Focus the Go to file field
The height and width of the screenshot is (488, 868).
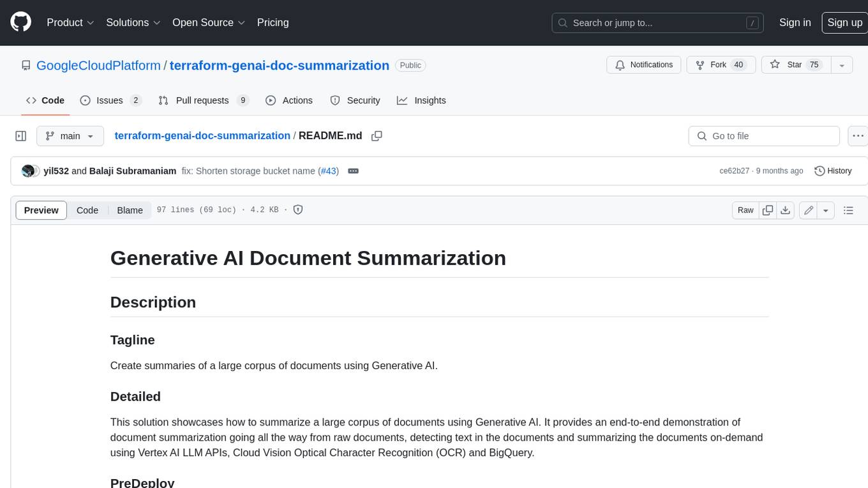pyautogui.click(x=764, y=136)
